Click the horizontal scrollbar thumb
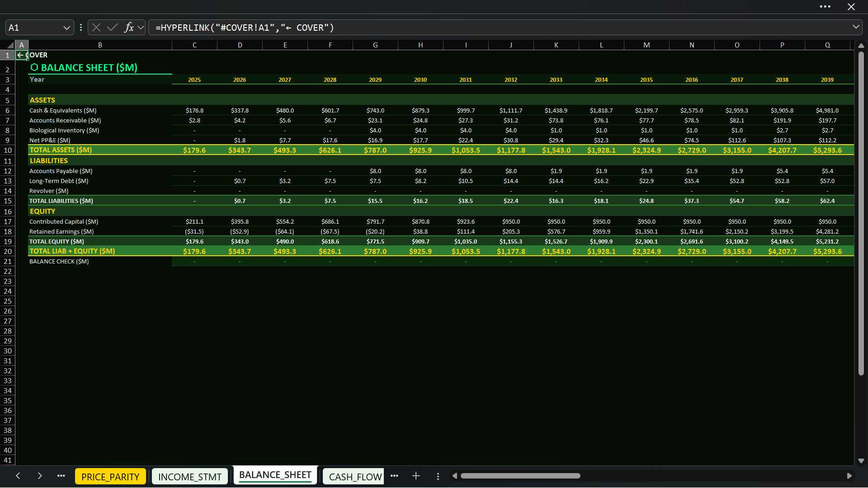The width and height of the screenshot is (868, 488). pos(520,476)
